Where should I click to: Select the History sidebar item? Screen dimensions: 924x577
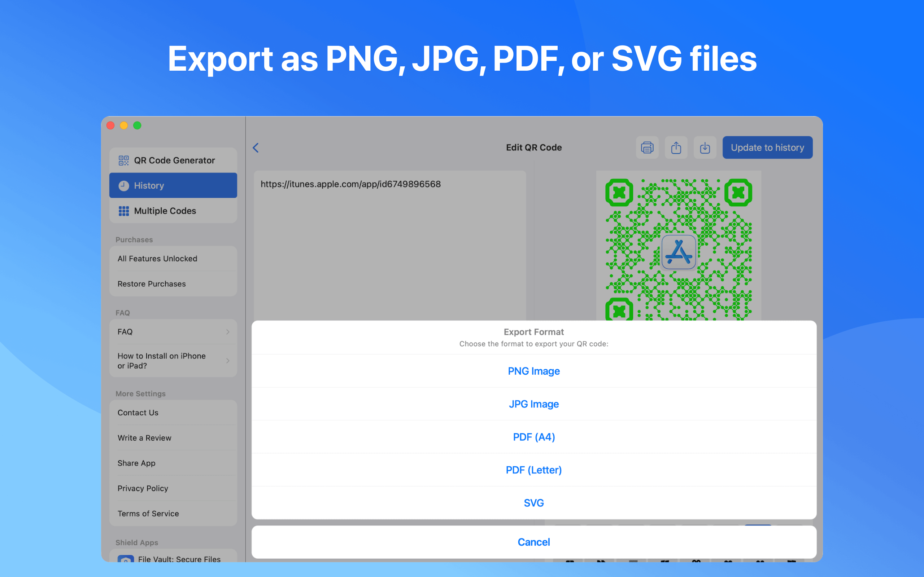pyautogui.click(x=173, y=185)
